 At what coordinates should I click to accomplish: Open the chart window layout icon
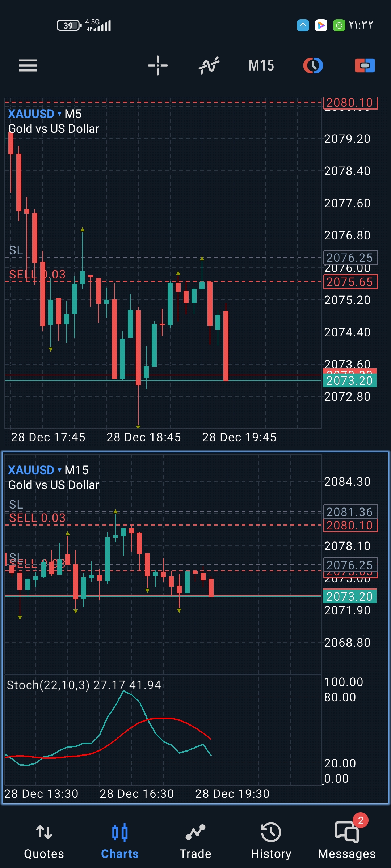tap(313, 65)
